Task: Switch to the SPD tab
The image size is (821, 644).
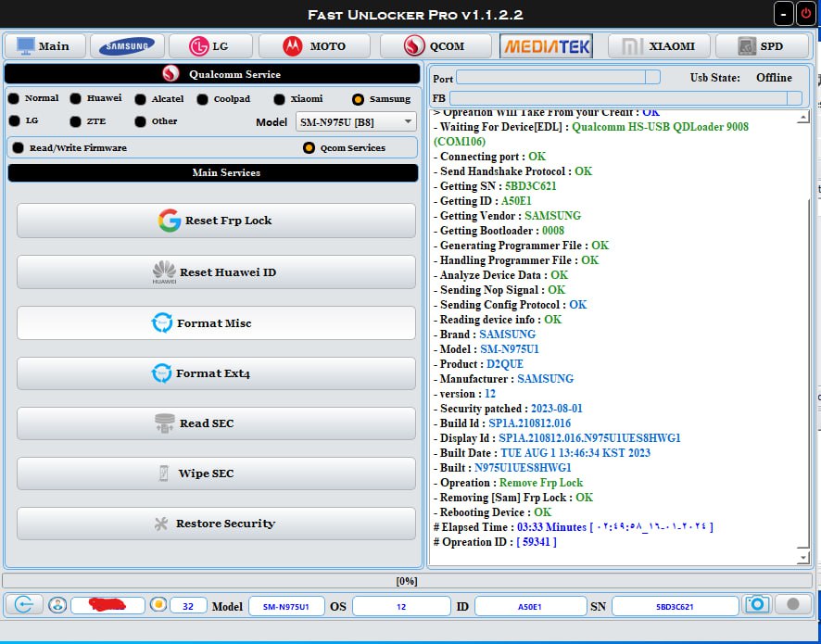Action: tap(762, 46)
